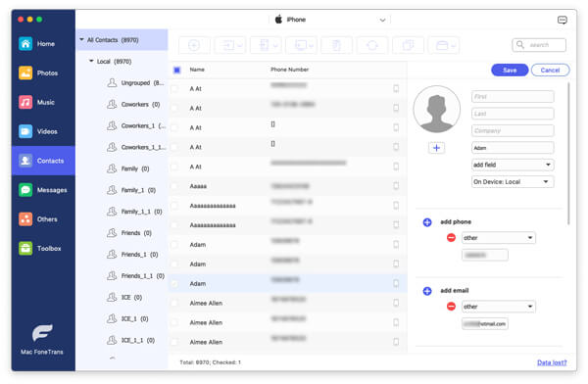Open the Data lost? link
Screen dimensions: 588x384
click(552, 362)
